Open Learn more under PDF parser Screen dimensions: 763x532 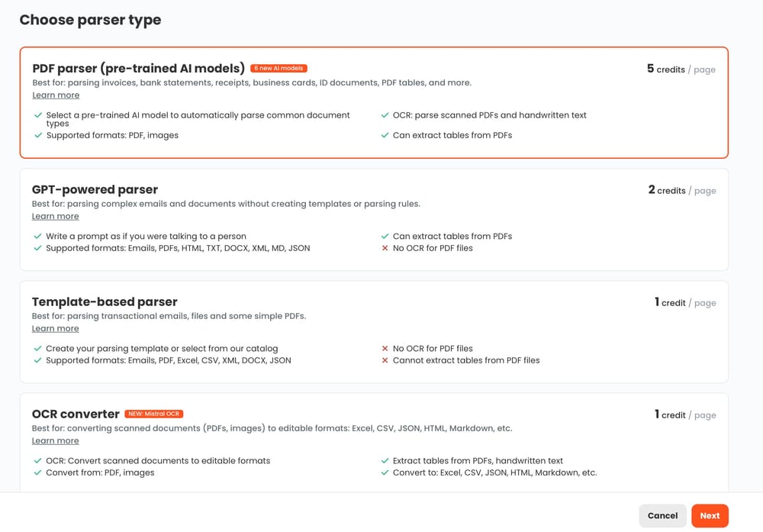coord(55,95)
